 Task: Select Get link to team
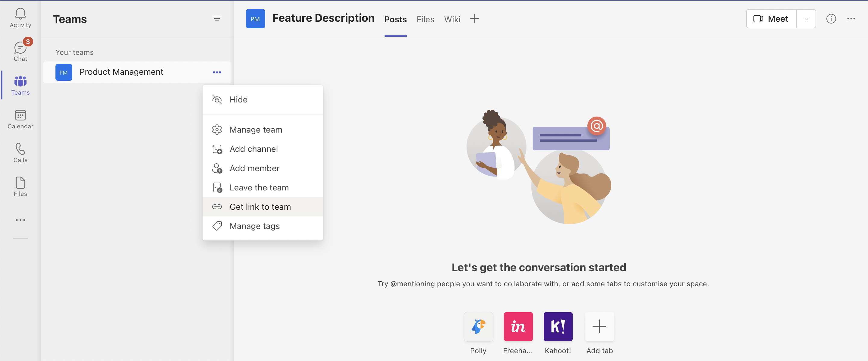tap(260, 207)
